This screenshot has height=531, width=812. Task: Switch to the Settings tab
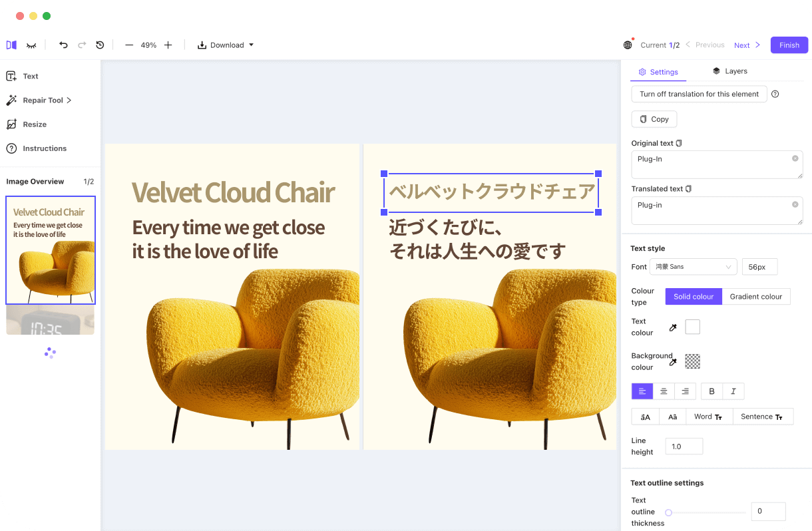[658, 72]
